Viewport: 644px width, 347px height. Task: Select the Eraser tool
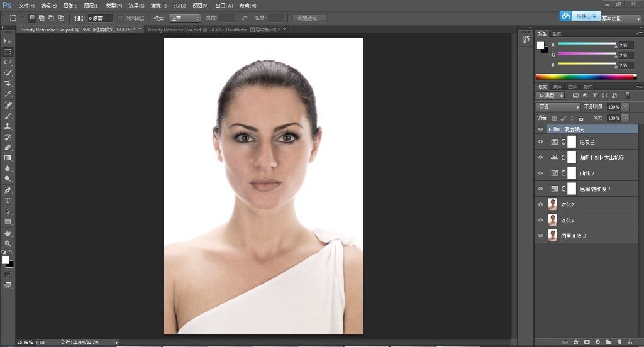[8, 148]
